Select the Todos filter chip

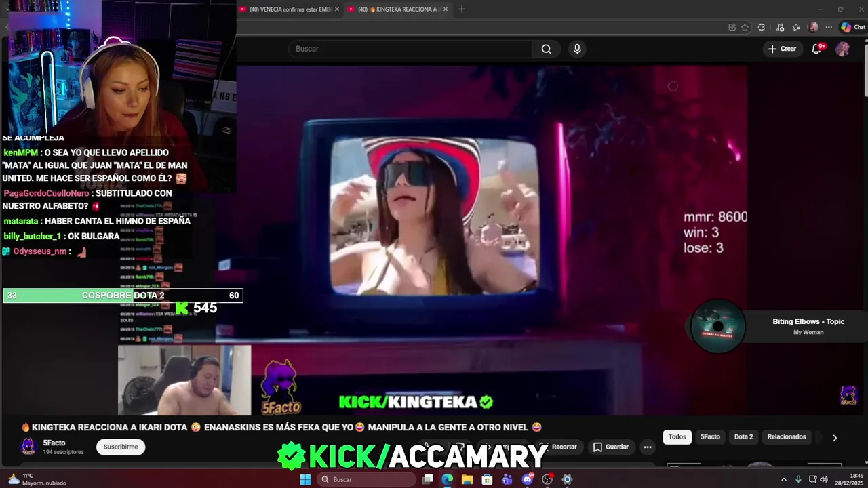pos(677,437)
